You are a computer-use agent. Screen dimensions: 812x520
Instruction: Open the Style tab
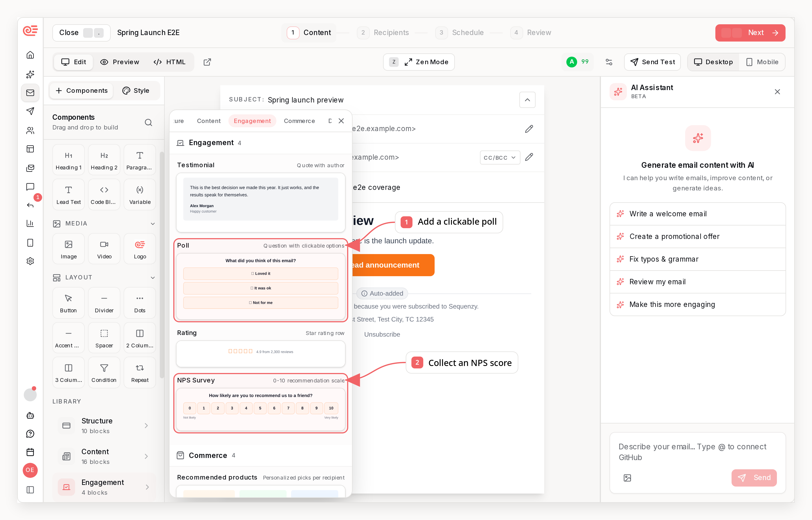pyautogui.click(x=136, y=91)
